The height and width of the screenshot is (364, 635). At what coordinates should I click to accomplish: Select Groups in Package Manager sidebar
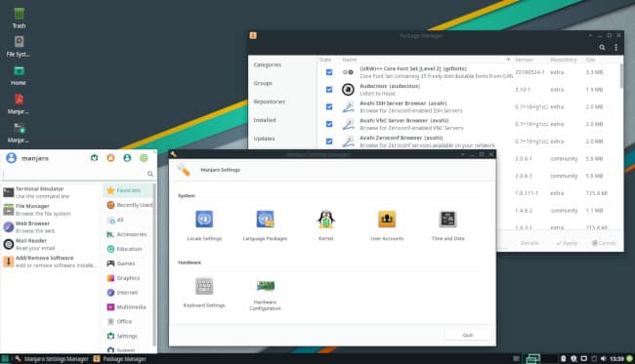(263, 83)
